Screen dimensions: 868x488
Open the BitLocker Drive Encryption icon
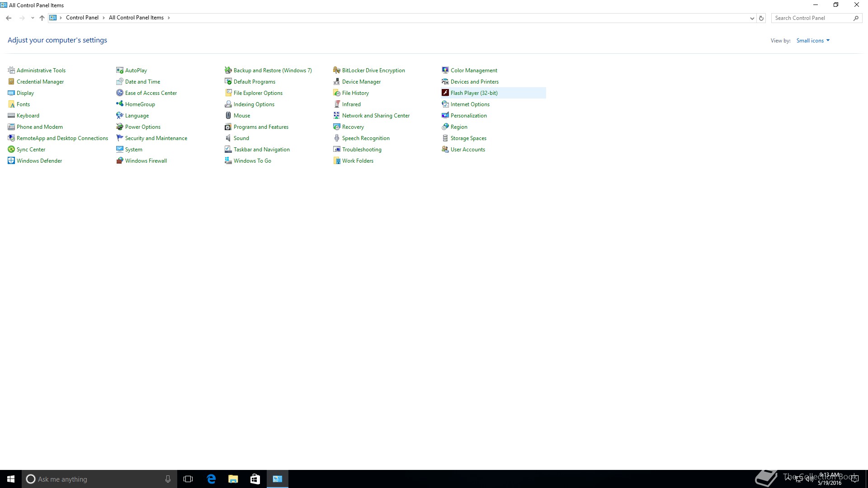pyautogui.click(x=337, y=70)
